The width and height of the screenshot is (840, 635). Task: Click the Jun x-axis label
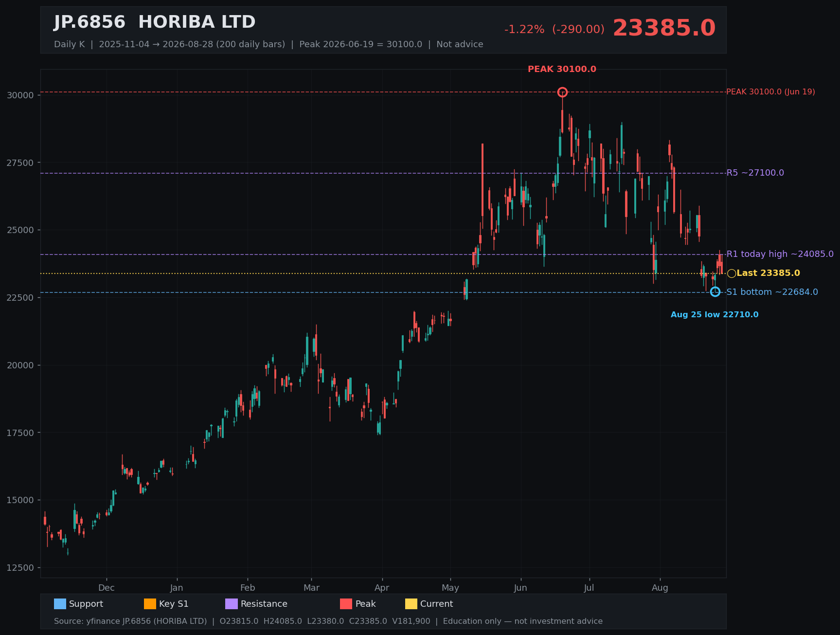520,588
